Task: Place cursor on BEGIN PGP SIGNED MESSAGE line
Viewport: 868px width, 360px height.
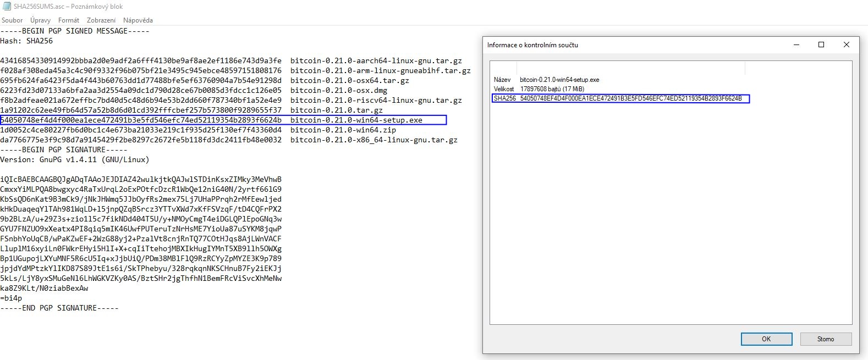Action: [x=75, y=31]
